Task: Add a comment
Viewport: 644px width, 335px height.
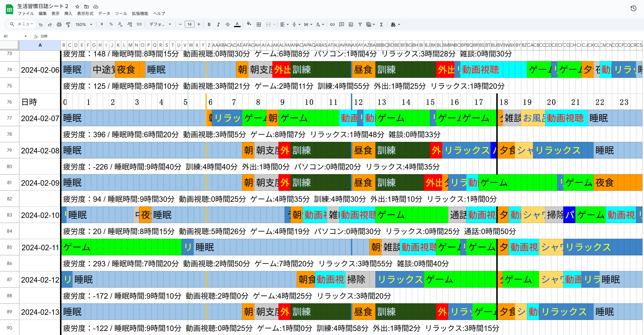Action: (342, 25)
